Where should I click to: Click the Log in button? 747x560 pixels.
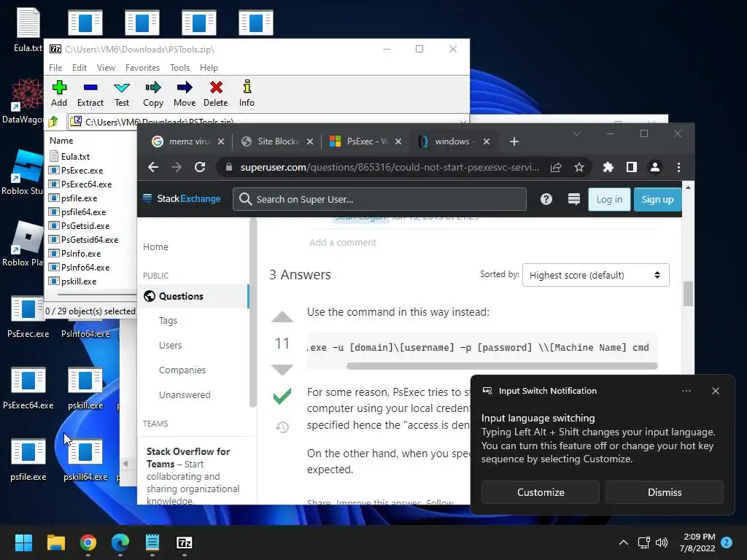609,200
